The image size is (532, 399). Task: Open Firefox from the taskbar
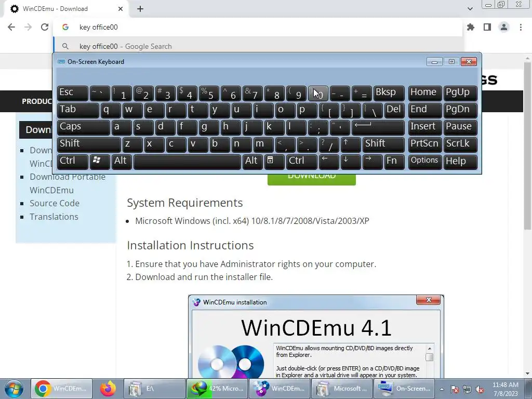tap(108, 389)
